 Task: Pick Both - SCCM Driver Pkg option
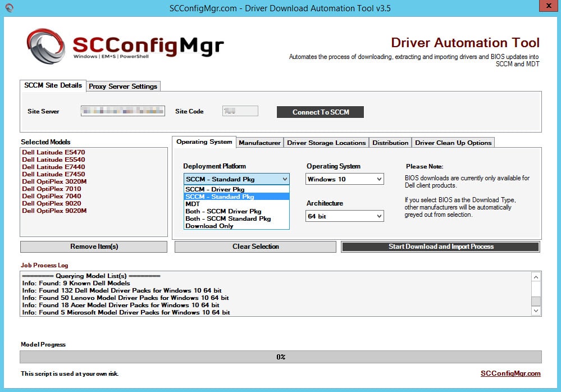[x=237, y=211]
